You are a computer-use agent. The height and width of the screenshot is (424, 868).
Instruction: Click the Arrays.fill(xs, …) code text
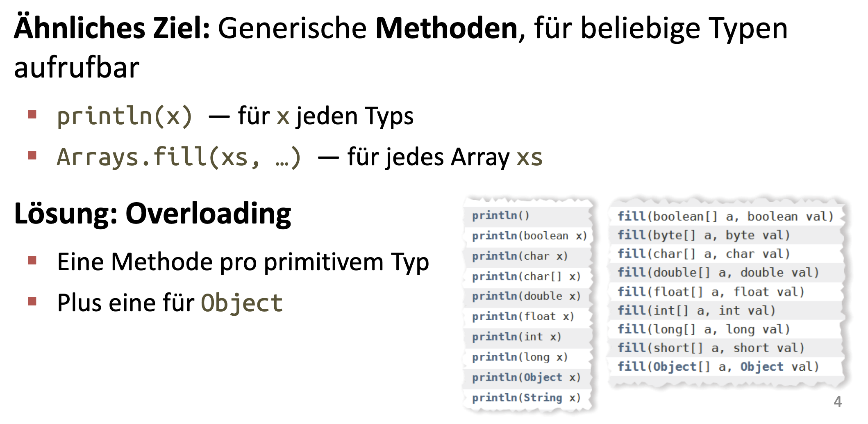[179, 157]
